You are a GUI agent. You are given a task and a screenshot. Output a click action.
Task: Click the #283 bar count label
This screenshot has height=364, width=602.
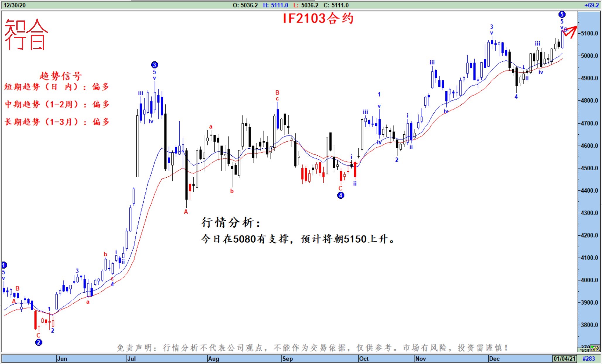coord(589,358)
